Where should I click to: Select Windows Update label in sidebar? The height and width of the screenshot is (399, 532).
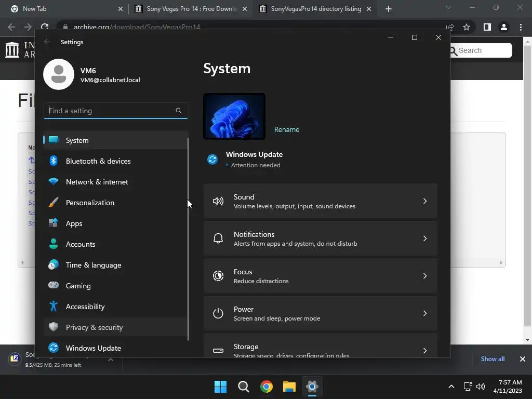pos(94,348)
